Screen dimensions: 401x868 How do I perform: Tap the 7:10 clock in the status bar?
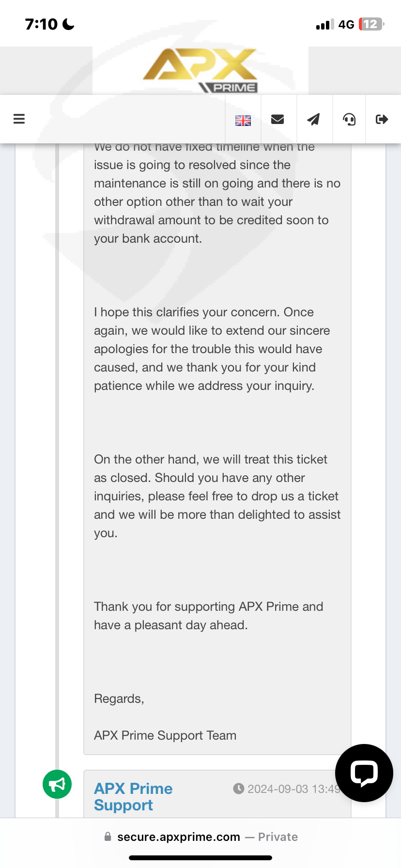41,24
